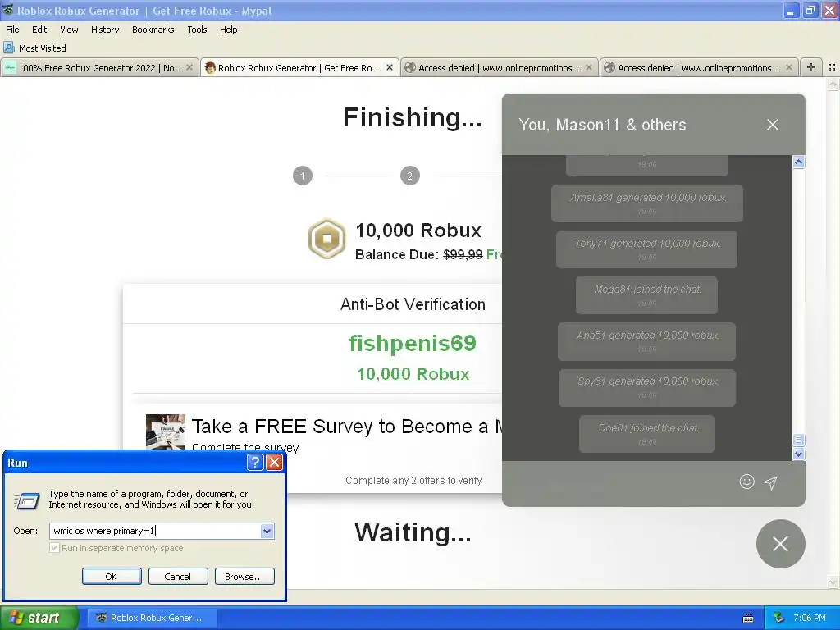Click the Robux coin icon
Viewport: 840px width, 630px height.
point(326,239)
